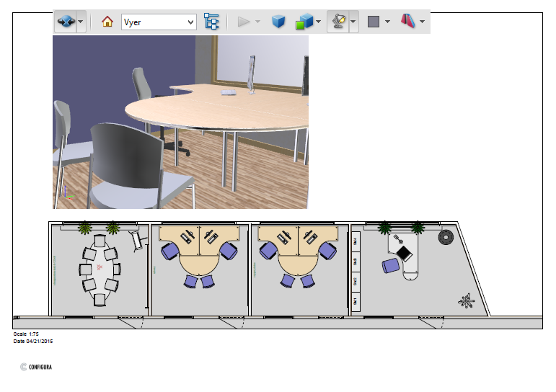Expand the blue and green cubes dropdown arrow
556x392 pixels.
point(318,22)
